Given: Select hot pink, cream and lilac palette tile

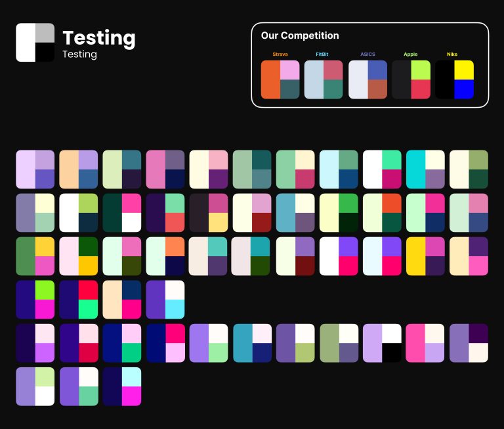Looking at the screenshot, I should (x=425, y=343).
